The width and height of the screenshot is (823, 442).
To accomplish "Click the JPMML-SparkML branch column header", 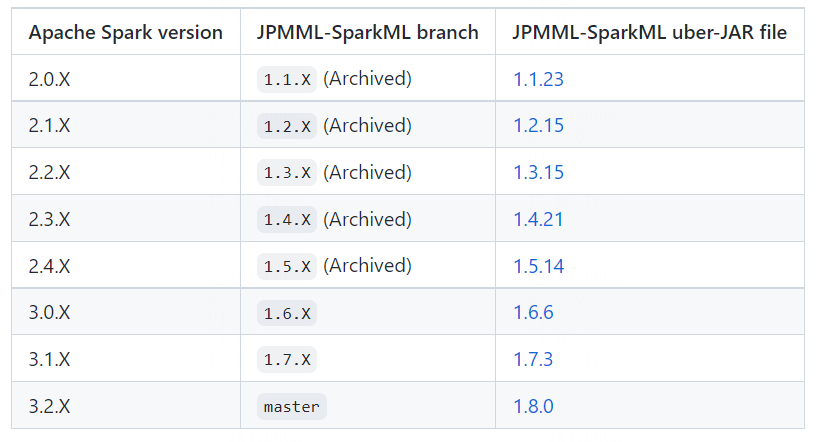I will [367, 33].
